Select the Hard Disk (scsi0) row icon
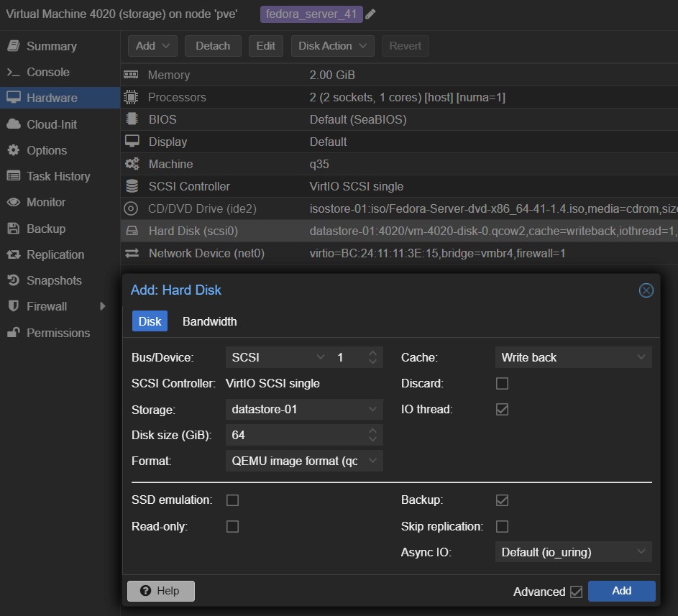678x616 pixels. (x=132, y=231)
